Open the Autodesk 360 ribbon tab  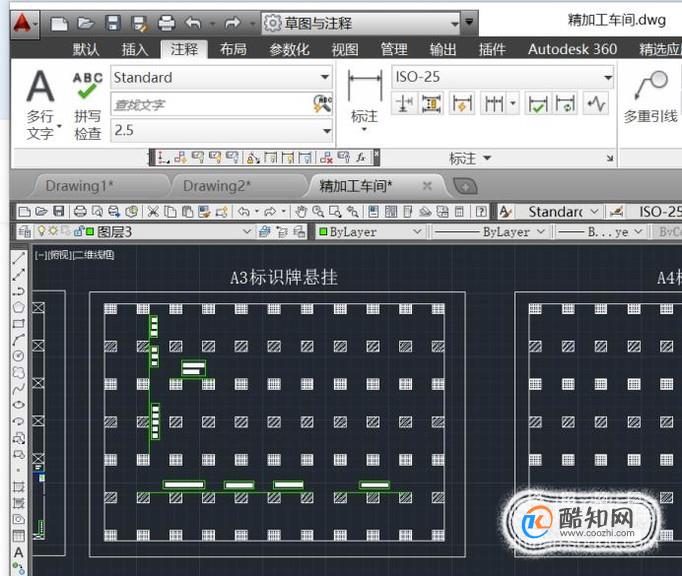tap(572, 49)
